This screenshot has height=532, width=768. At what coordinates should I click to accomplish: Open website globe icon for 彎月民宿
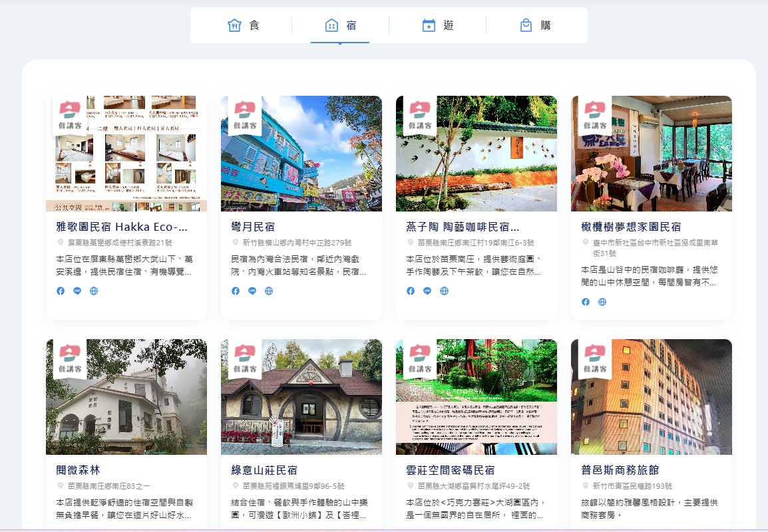tap(269, 291)
